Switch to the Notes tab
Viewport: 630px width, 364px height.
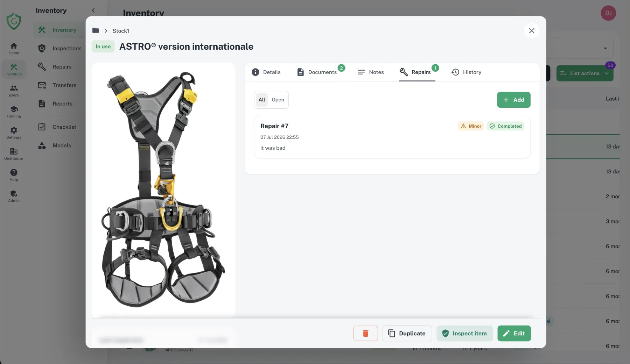371,72
